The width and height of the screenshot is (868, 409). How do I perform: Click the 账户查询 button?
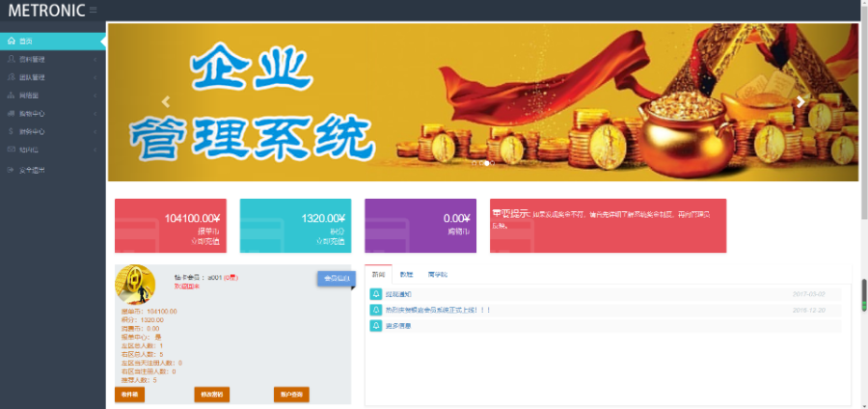291,395
